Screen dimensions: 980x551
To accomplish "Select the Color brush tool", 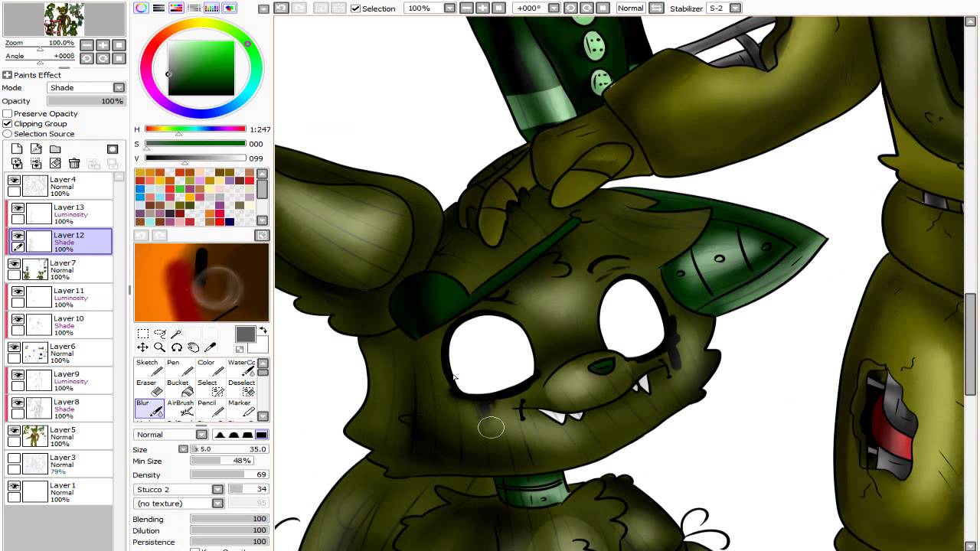I will [211, 368].
